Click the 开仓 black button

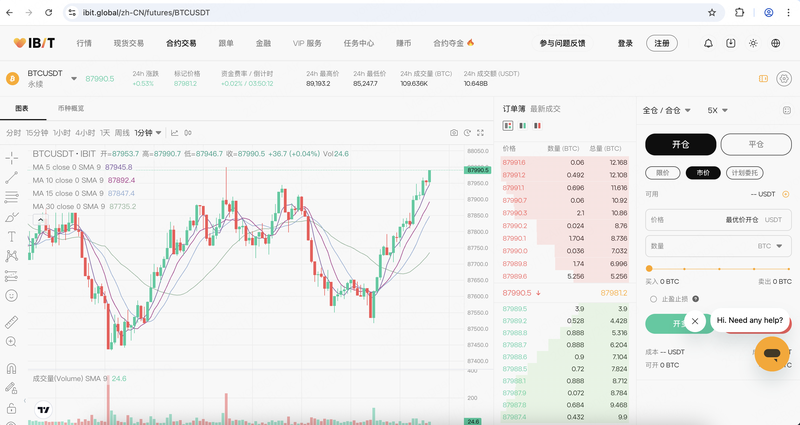pos(681,144)
